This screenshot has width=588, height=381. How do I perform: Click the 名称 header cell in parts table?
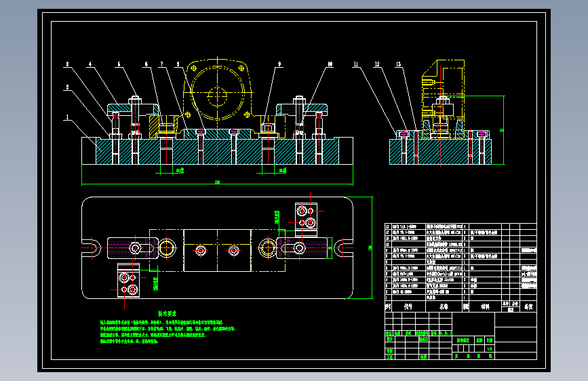tap(444, 306)
